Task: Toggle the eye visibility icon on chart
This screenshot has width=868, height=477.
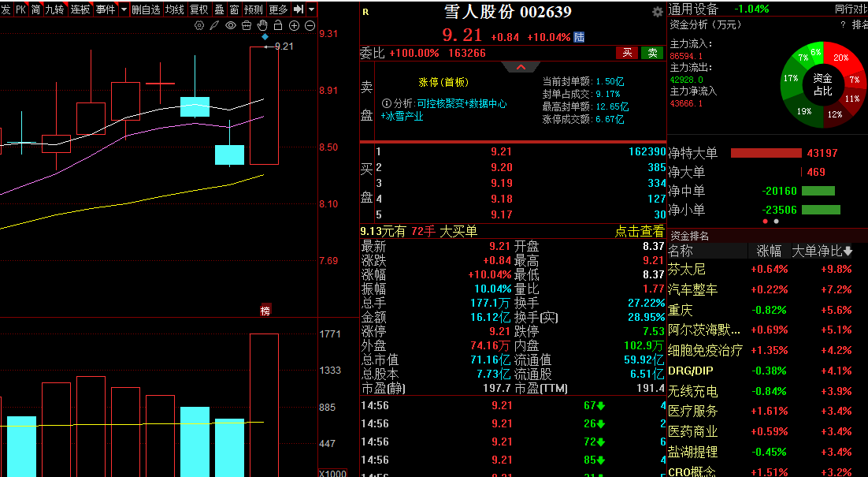Action: pos(231,25)
